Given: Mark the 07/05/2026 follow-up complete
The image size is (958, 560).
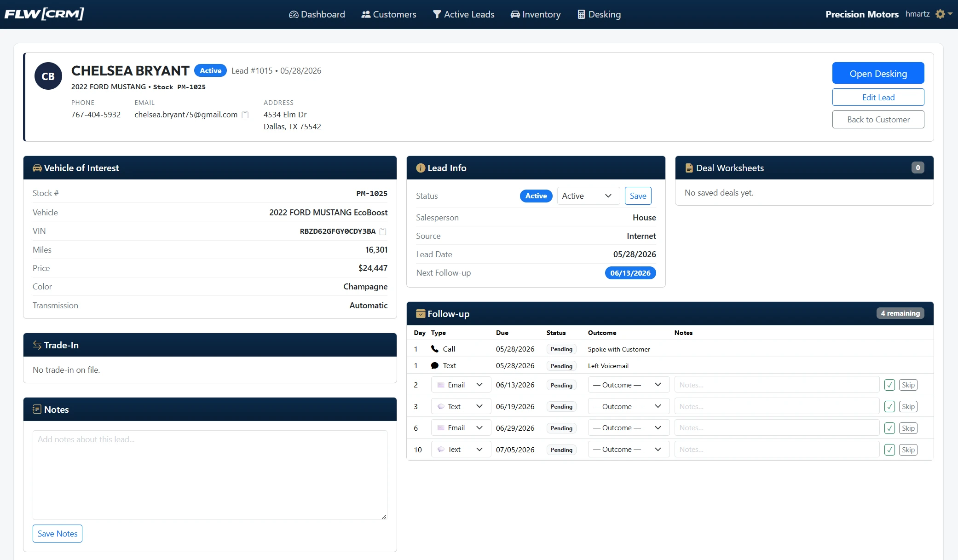Looking at the screenshot, I should point(890,450).
